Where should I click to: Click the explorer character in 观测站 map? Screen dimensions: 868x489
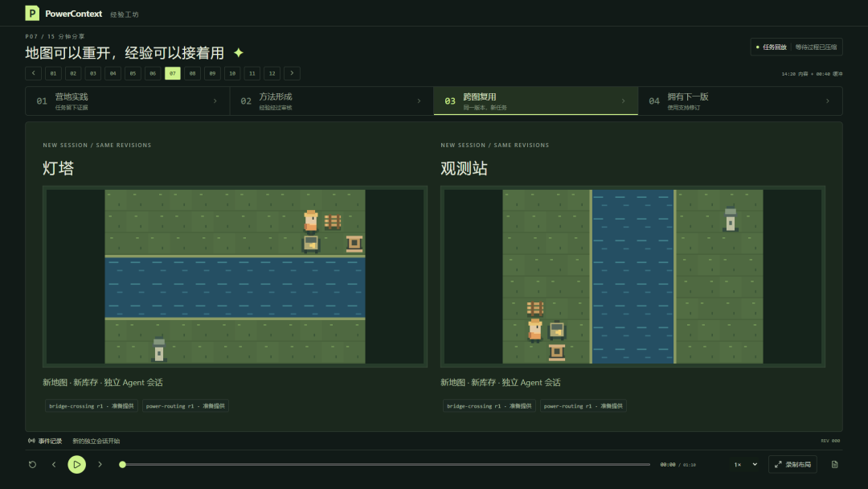tap(534, 330)
